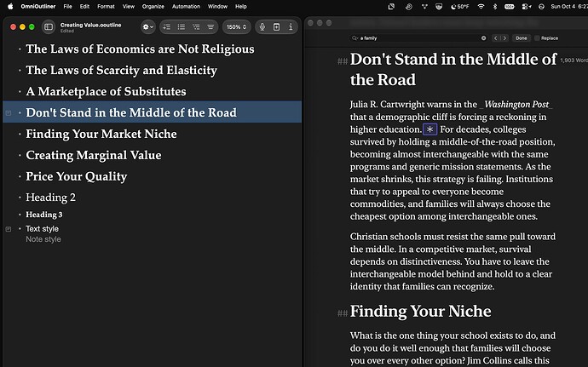Click the Finding Your Niche heading
588x367 pixels.
pos(420,311)
